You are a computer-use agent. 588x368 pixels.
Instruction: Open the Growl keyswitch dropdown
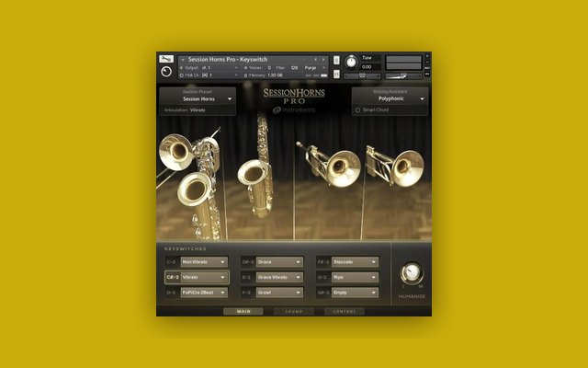(279, 293)
